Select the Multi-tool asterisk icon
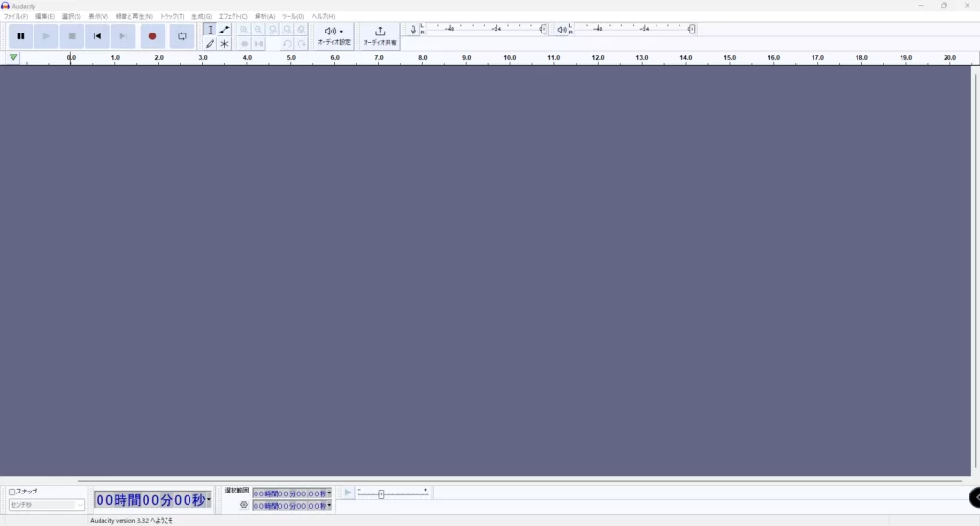The height and width of the screenshot is (526, 980). (x=224, y=44)
